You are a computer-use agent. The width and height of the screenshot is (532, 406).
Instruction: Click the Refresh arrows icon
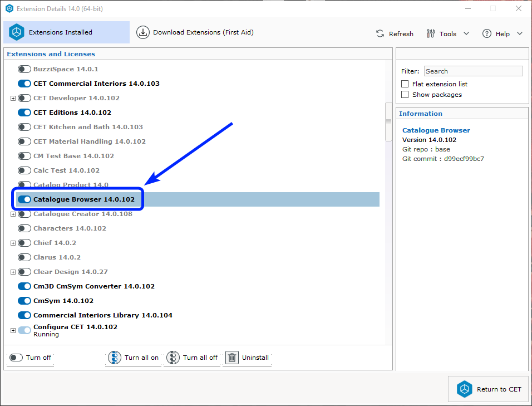click(380, 33)
